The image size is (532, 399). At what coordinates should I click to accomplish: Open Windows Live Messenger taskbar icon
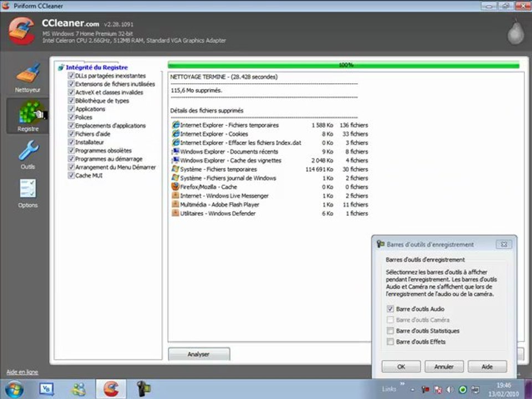tap(79, 389)
